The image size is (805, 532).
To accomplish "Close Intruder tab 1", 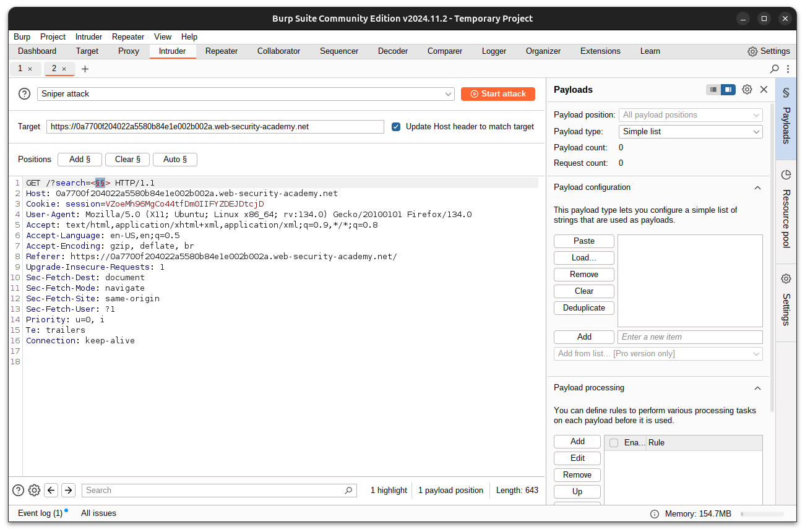I will pyautogui.click(x=30, y=69).
